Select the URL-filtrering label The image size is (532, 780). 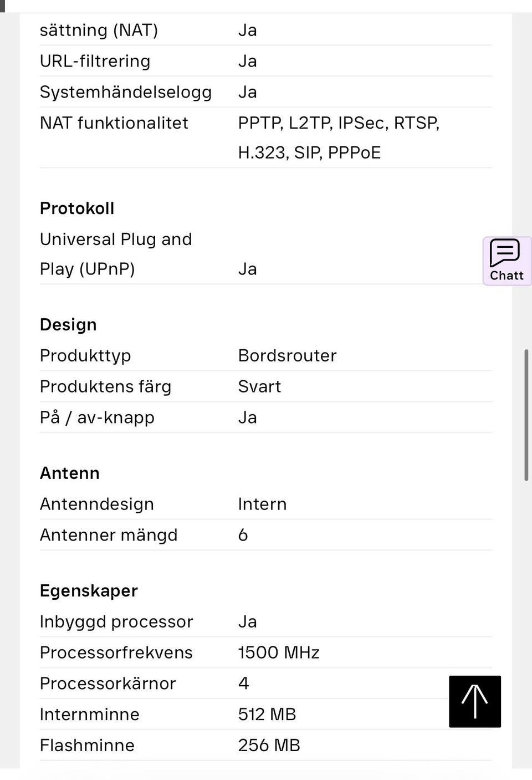pos(95,61)
